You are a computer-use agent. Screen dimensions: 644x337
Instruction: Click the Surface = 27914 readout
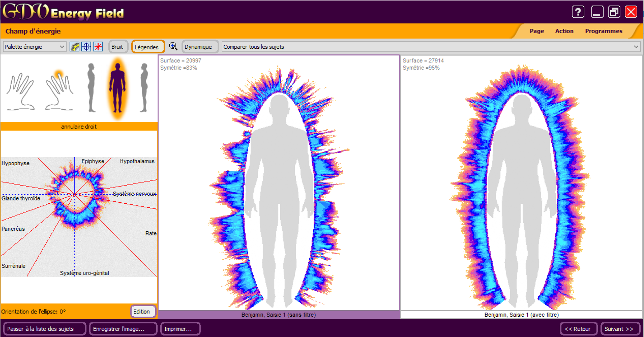coord(423,61)
